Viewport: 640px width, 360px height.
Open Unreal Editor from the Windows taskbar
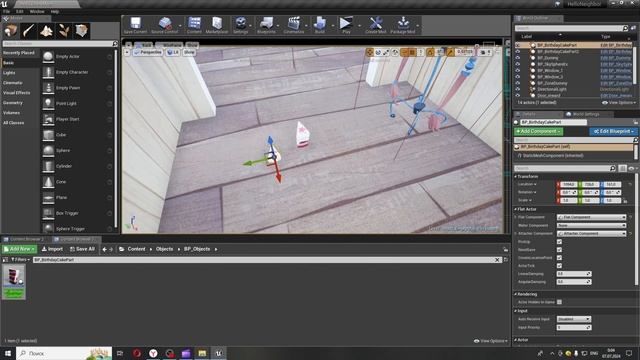click(218, 353)
